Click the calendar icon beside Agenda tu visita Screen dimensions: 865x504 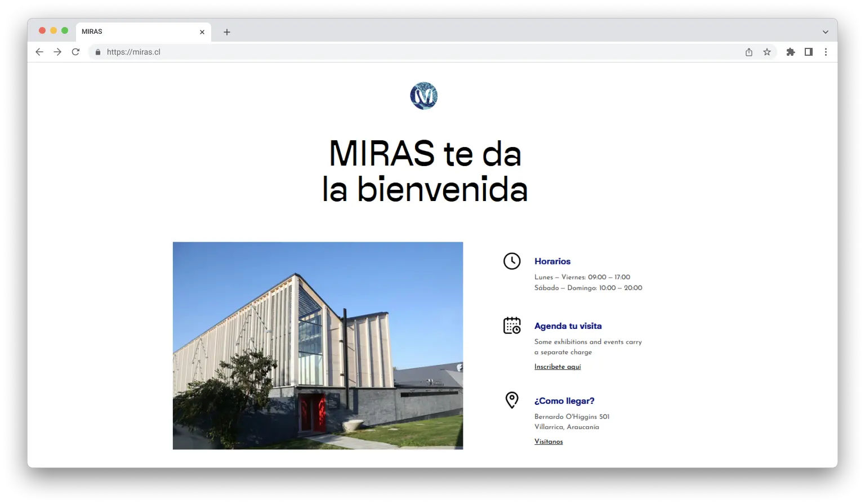click(511, 325)
